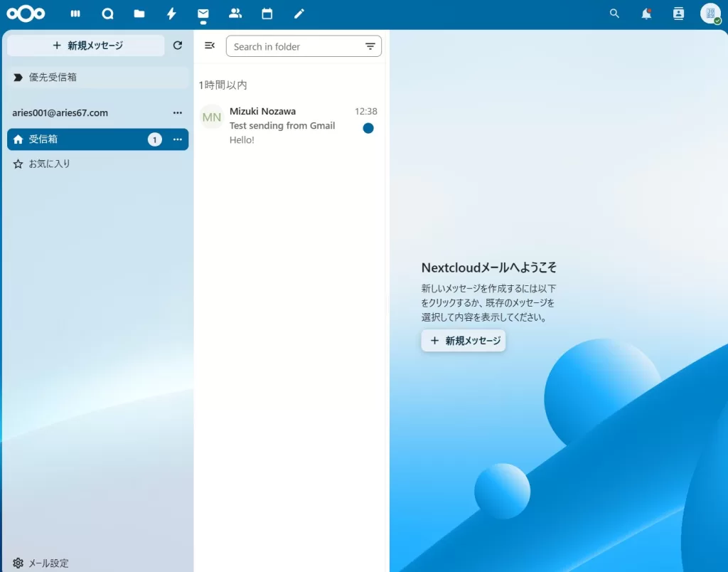Open the three-dot menu on 受信箱

coord(177,139)
